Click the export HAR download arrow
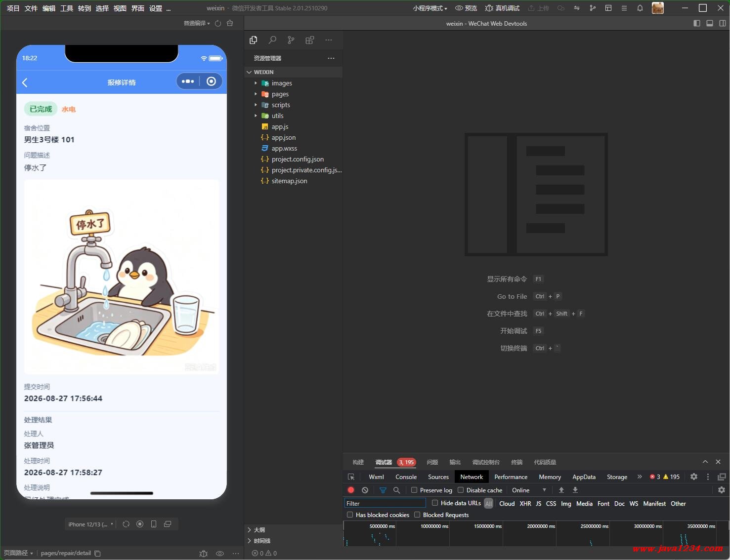Image resolution: width=730 pixels, height=560 pixels. pyautogui.click(x=575, y=490)
